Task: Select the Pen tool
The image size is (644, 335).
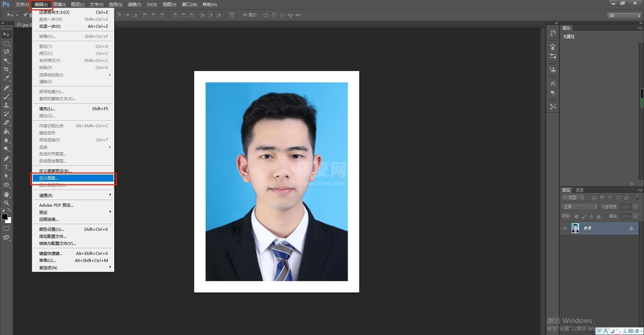Action: tap(6, 158)
